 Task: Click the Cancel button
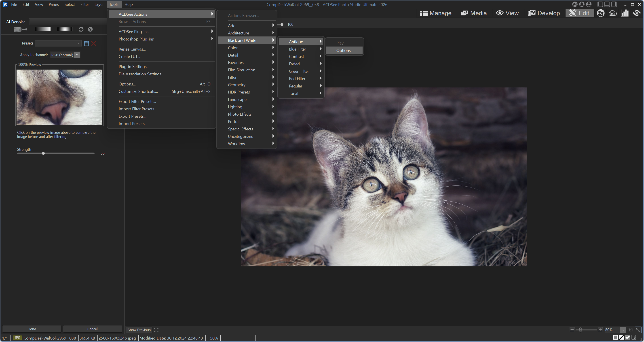[92, 329]
